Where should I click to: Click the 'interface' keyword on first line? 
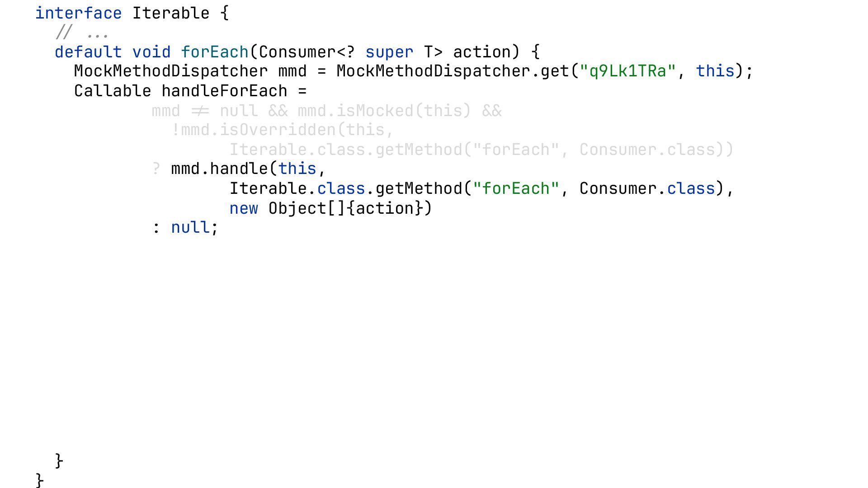point(79,13)
